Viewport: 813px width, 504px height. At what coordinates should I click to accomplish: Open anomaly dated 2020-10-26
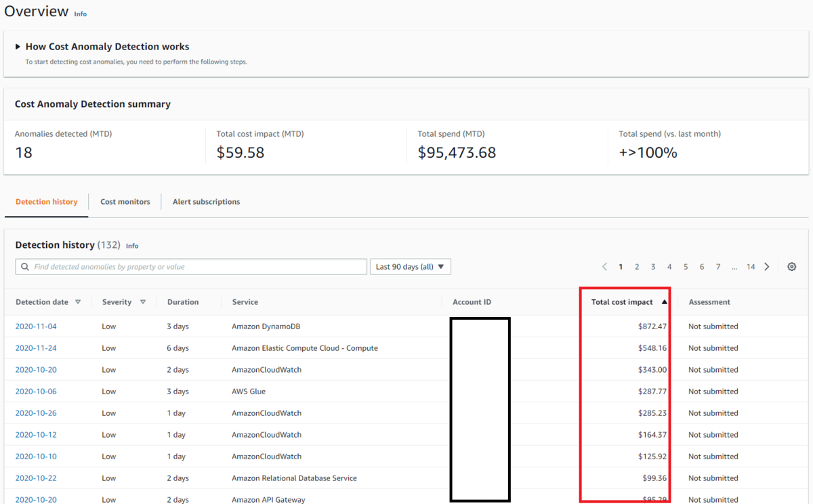click(36, 413)
